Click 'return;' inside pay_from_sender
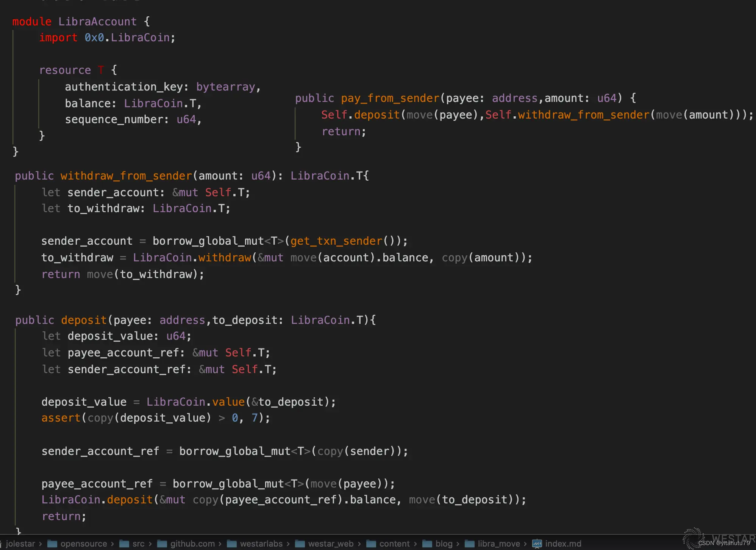This screenshot has width=756, height=550. pos(344,131)
